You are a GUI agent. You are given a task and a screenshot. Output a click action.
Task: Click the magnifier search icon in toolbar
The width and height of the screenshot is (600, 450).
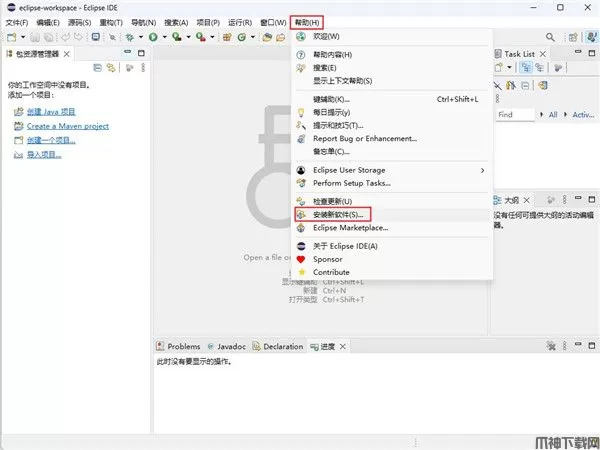pos(550,37)
